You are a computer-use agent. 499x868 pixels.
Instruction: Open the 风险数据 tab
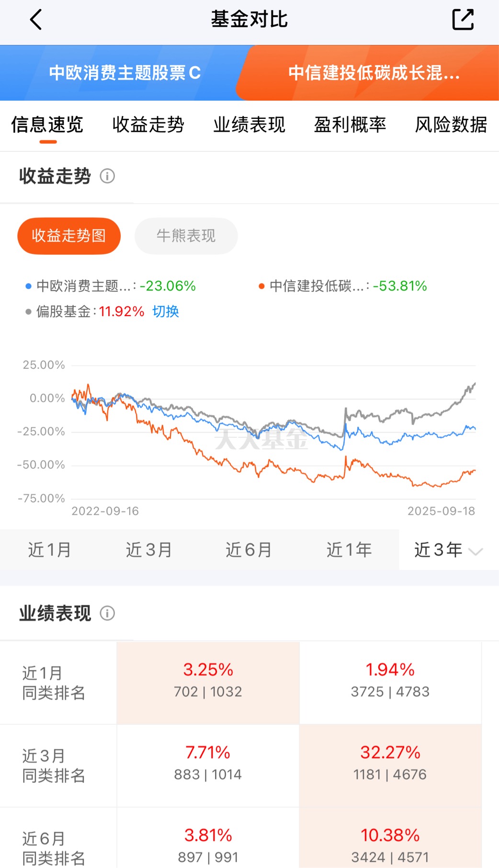451,125
